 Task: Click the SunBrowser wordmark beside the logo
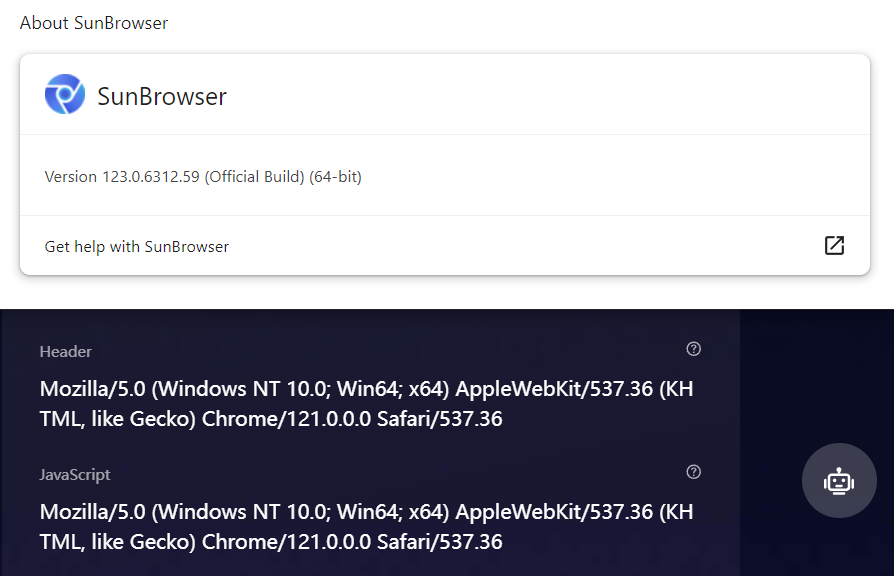pyautogui.click(x=160, y=95)
